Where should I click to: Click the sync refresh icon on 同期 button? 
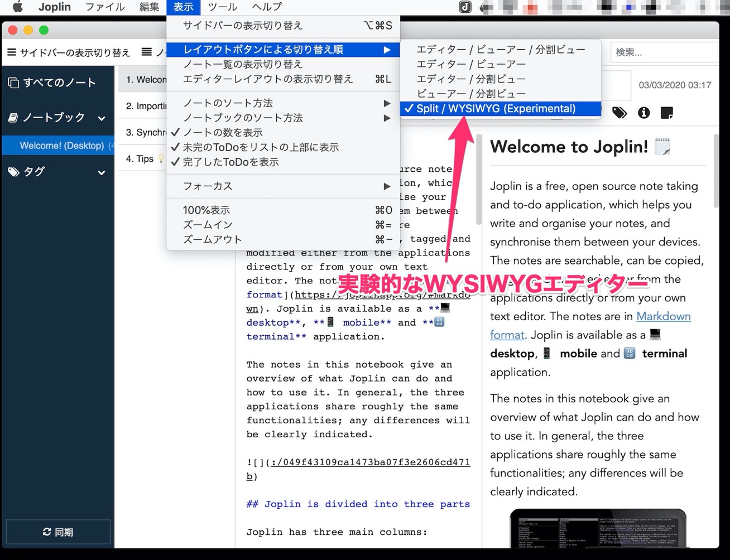point(47,532)
